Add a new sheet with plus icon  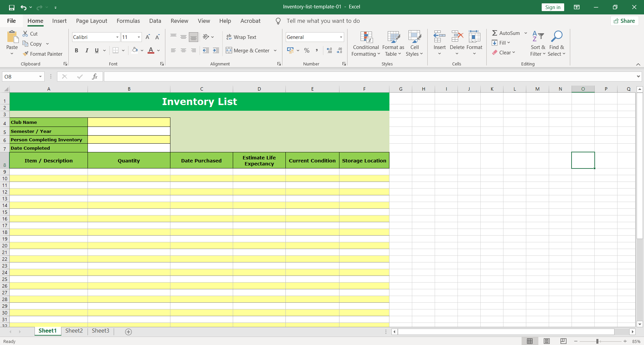pyautogui.click(x=128, y=332)
